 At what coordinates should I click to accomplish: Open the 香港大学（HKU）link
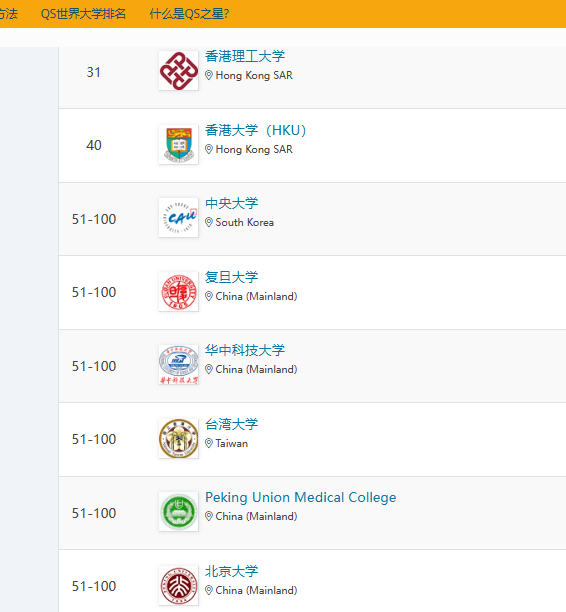(x=256, y=130)
